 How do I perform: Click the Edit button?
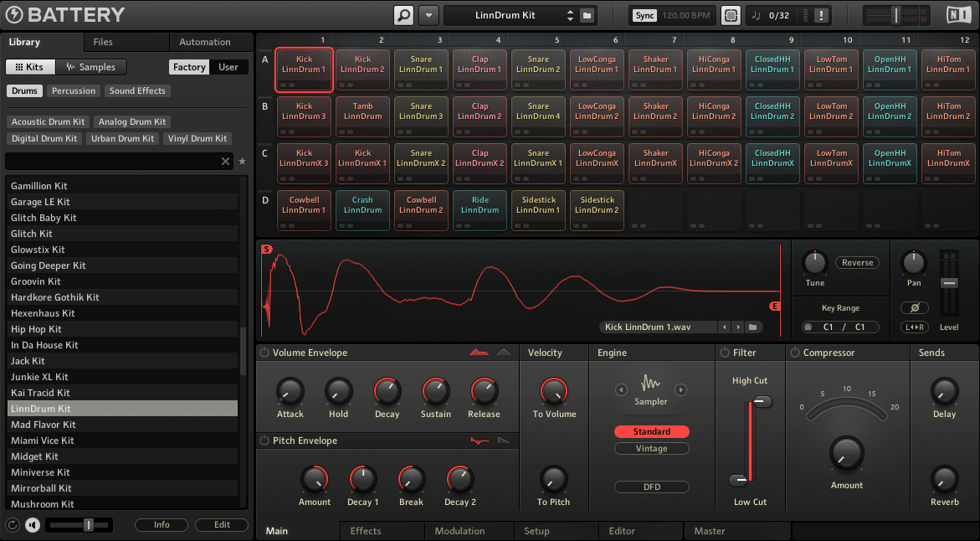(222, 525)
